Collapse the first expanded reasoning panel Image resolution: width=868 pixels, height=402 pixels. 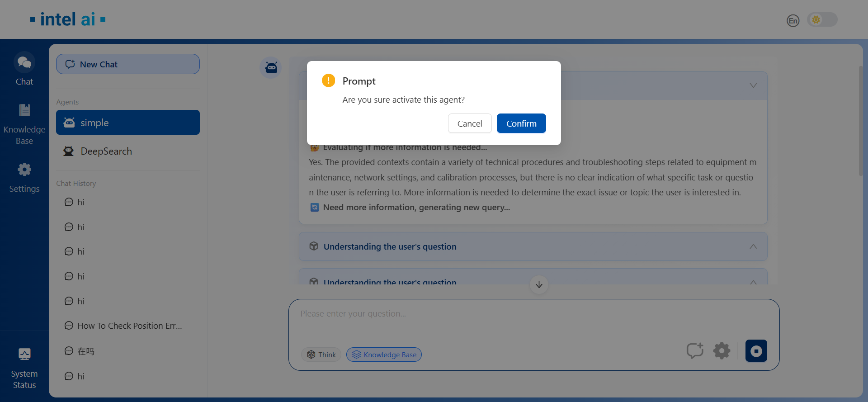[753, 85]
